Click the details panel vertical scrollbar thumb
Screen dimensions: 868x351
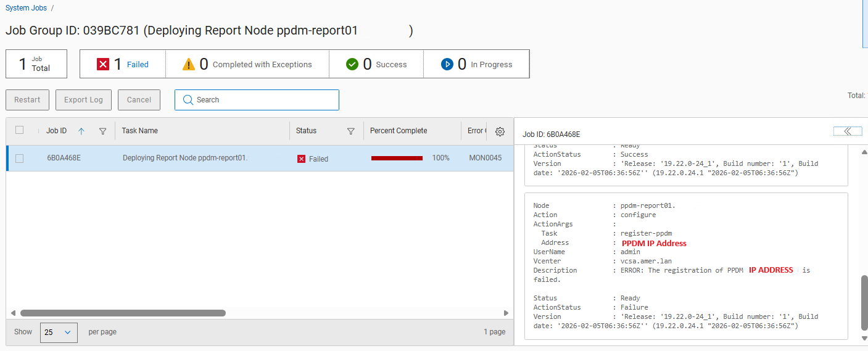pos(864,304)
